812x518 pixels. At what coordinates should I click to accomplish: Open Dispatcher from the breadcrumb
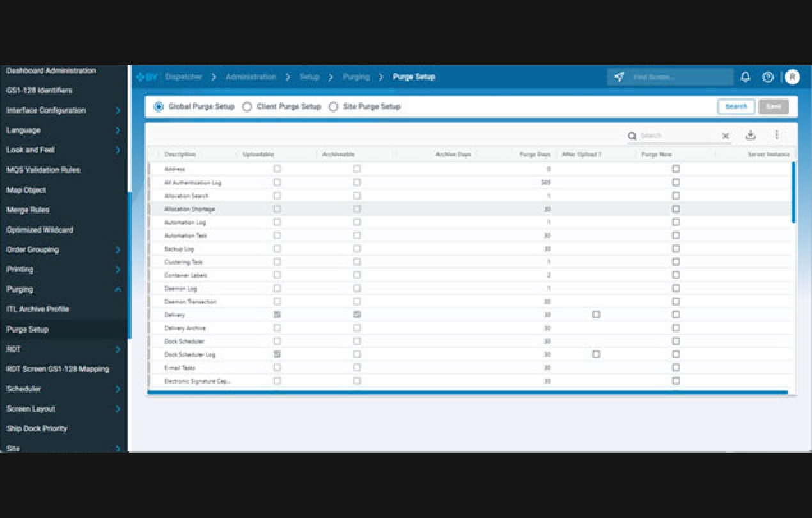[x=183, y=77]
